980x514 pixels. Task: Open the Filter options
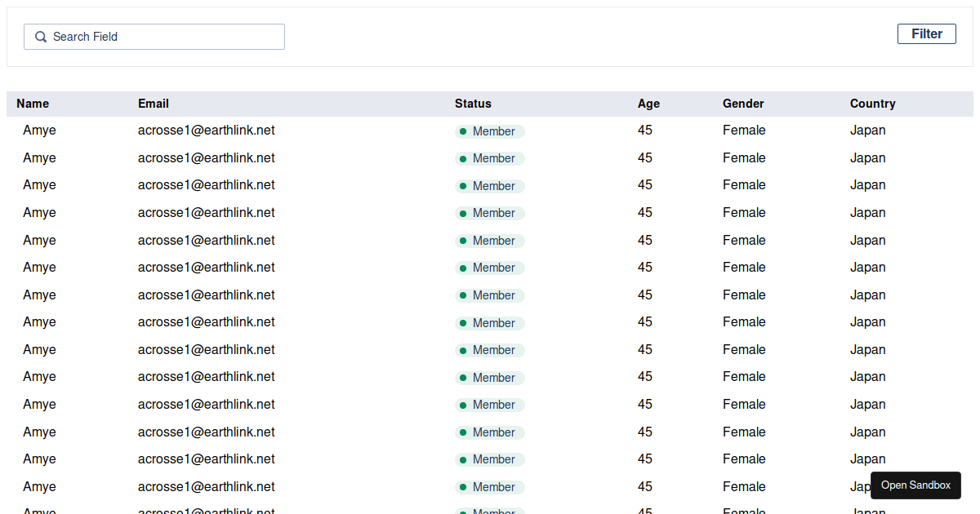[926, 33]
